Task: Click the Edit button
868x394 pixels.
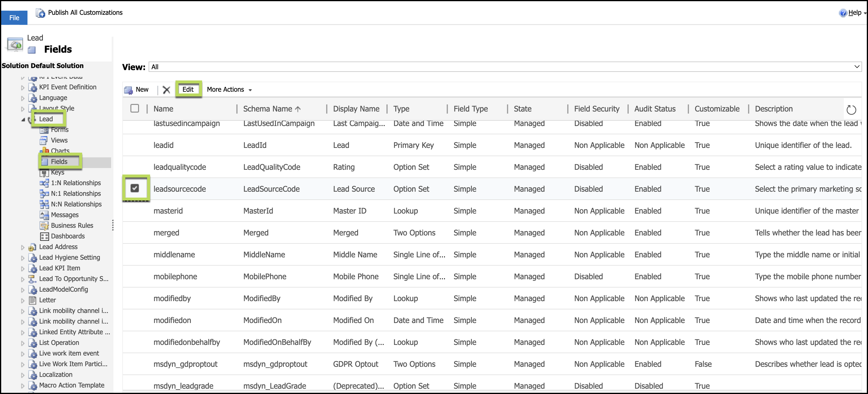Action: click(x=188, y=89)
